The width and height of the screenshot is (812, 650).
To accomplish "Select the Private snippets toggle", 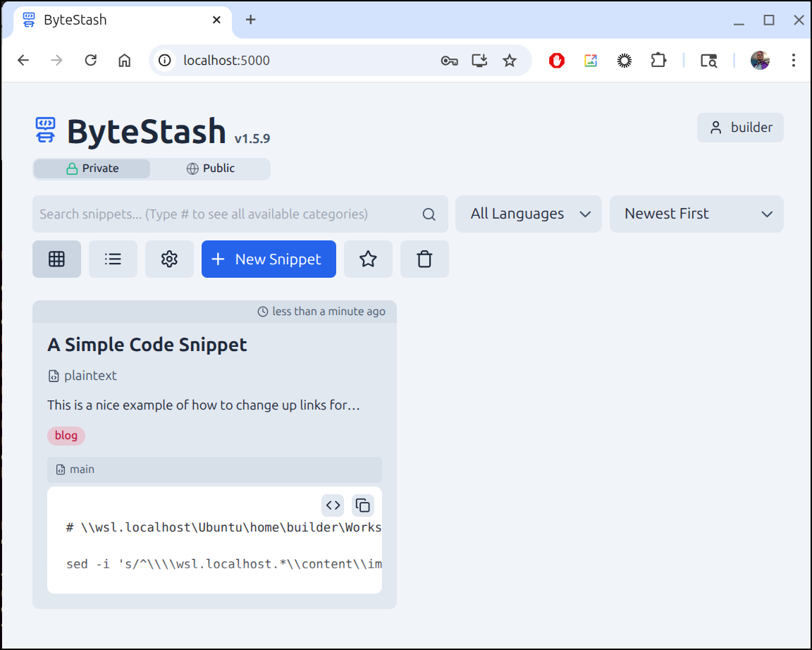I will point(92,168).
